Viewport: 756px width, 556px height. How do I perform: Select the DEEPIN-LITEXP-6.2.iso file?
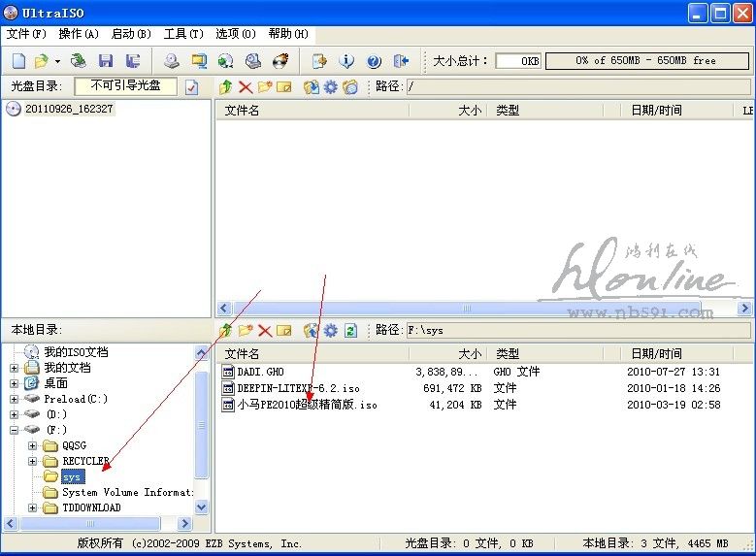(x=298, y=388)
